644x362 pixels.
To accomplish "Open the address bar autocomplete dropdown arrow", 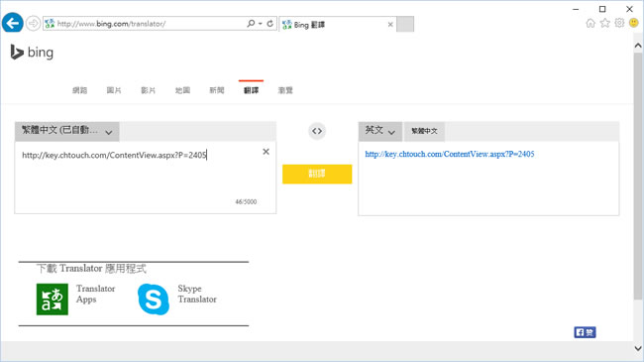I will point(260,24).
